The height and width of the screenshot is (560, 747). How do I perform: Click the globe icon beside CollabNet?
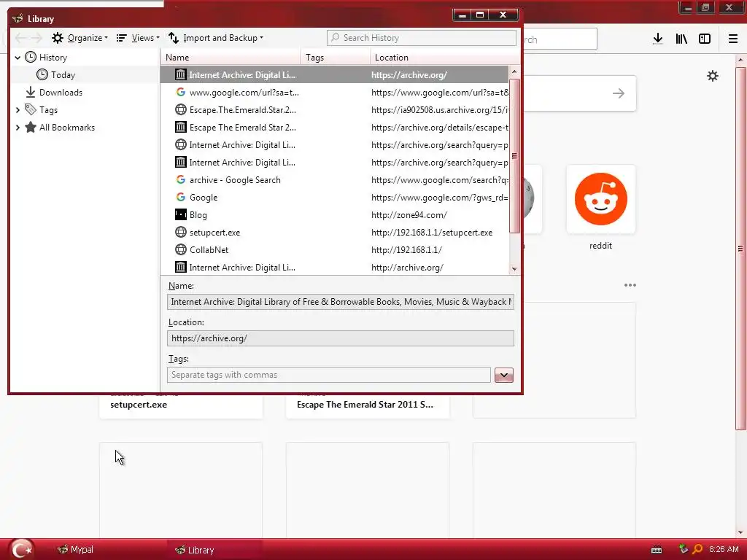[x=181, y=249]
